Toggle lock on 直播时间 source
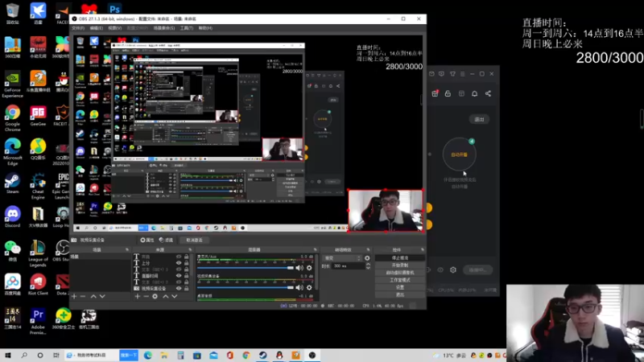 click(187, 276)
